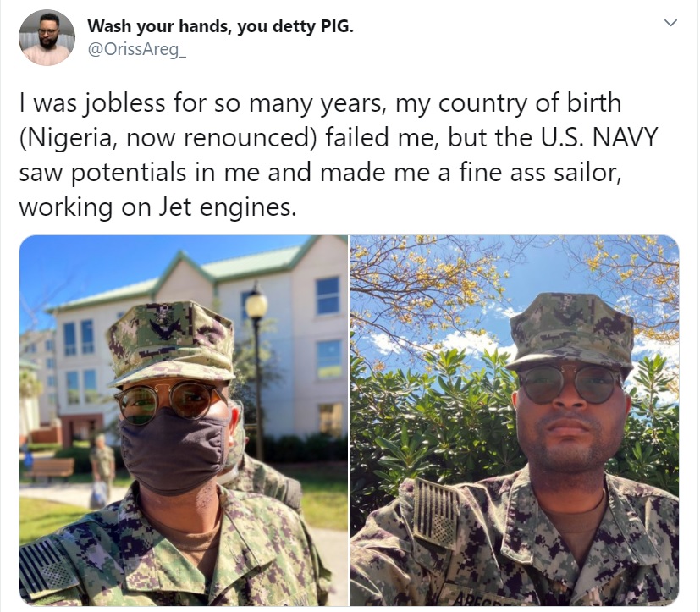Click the black face mask in left photo
Viewport: 700px width, 612px height.
point(174,450)
